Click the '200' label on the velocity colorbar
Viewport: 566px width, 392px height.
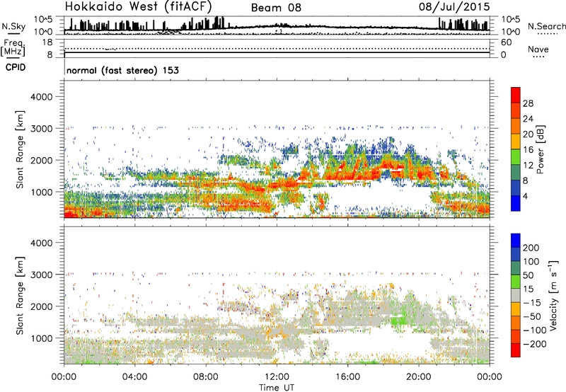(x=531, y=248)
